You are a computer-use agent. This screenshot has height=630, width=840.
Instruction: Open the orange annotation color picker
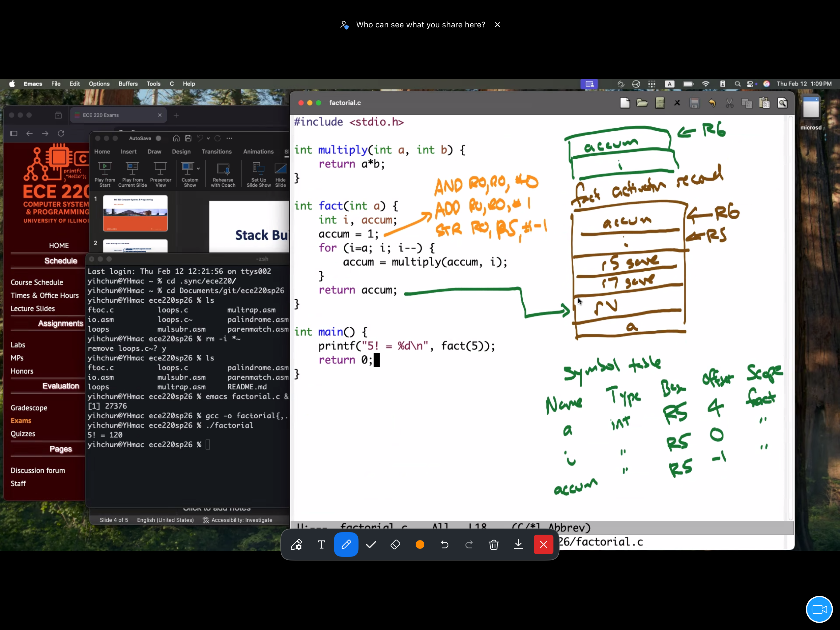tap(420, 544)
